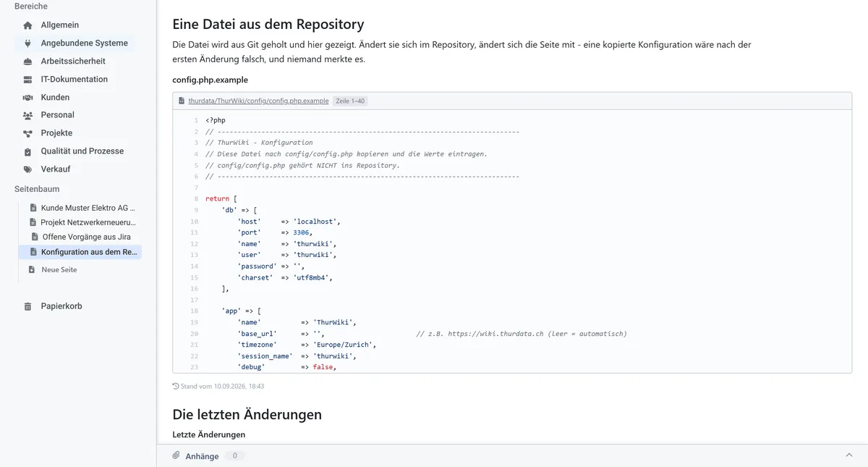The image size is (868, 467).
Task: Click the clipboard icon beside Qualität und Prozesse
Action: click(x=27, y=151)
